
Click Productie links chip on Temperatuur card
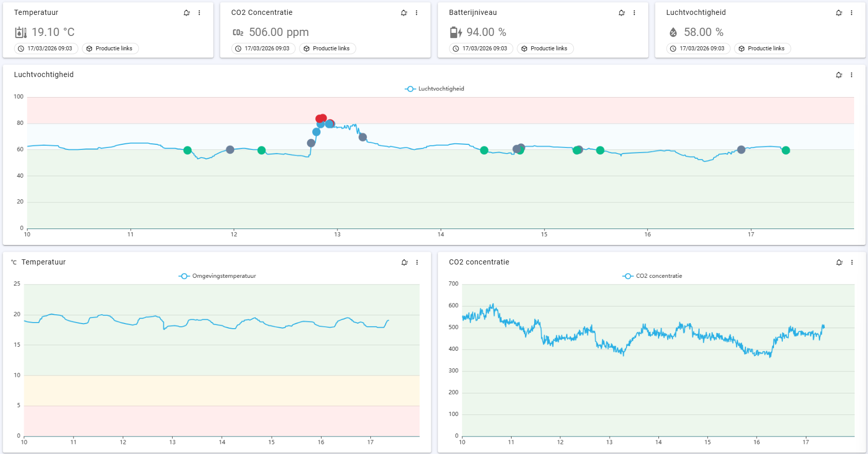110,49
